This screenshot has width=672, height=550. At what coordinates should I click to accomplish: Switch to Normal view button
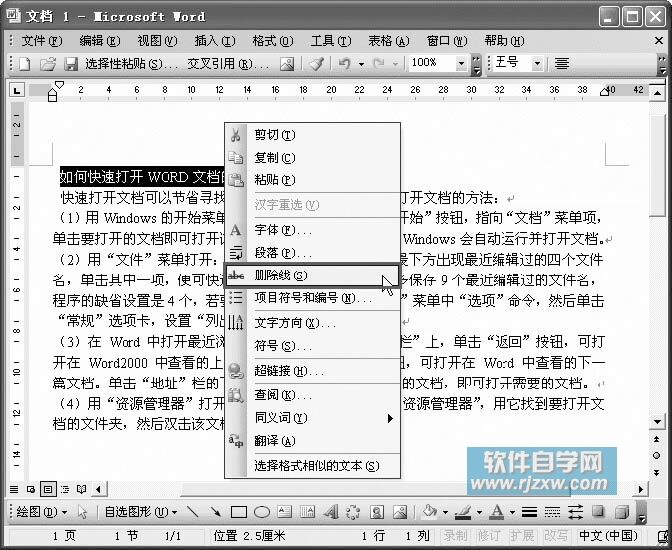(x=14, y=489)
